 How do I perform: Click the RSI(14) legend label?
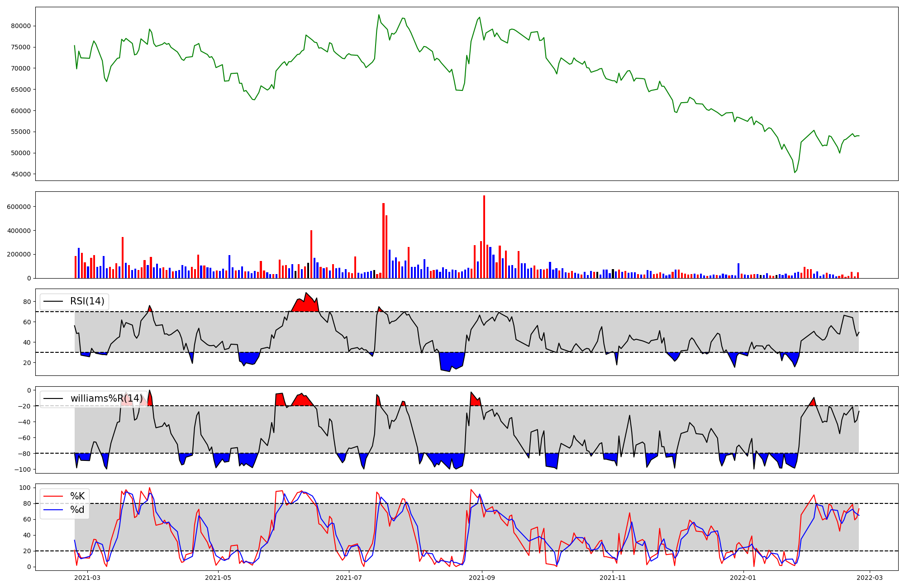pyautogui.click(x=87, y=301)
